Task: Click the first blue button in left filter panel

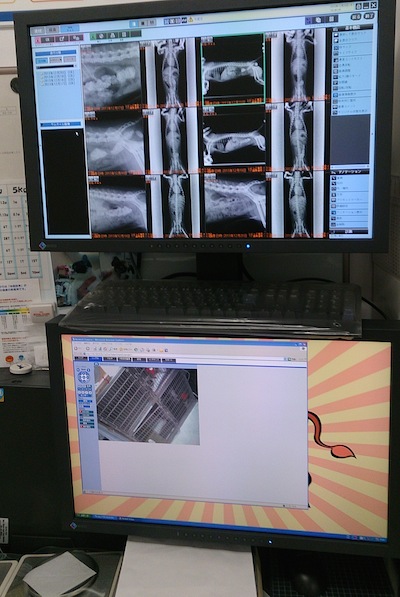Action: (42, 61)
